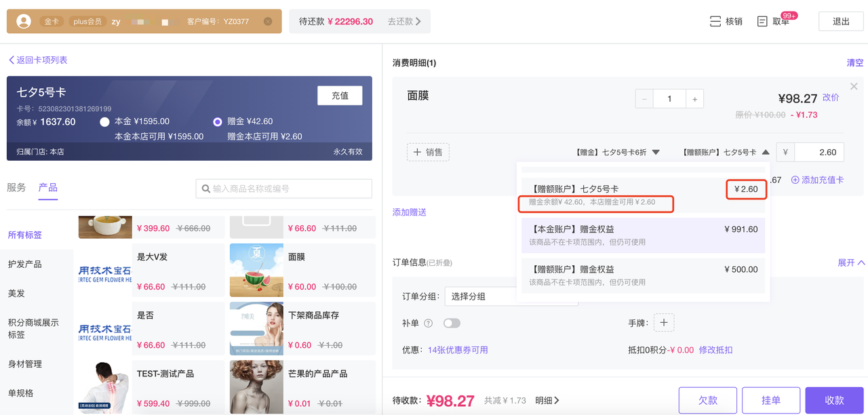
Task: Open the 赠金 七夕5号卡6折 dropdown
Action: coord(616,153)
